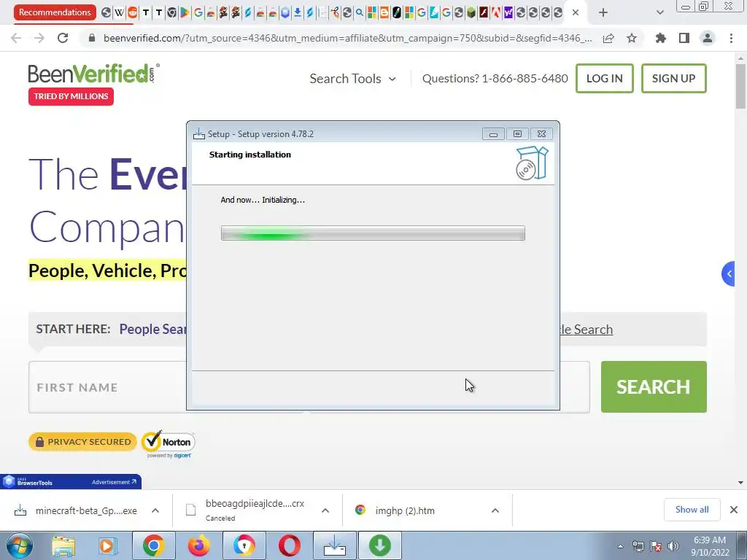Show hidden system tray icons
The width and height of the screenshot is (747, 560).
tap(620, 546)
